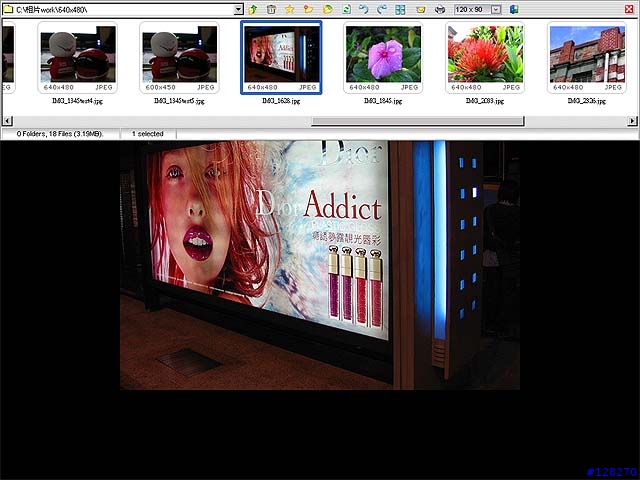The height and width of the screenshot is (480, 640).
Task: Click the blue layout icon after the size box
Action: pyautogui.click(x=514, y=9)
